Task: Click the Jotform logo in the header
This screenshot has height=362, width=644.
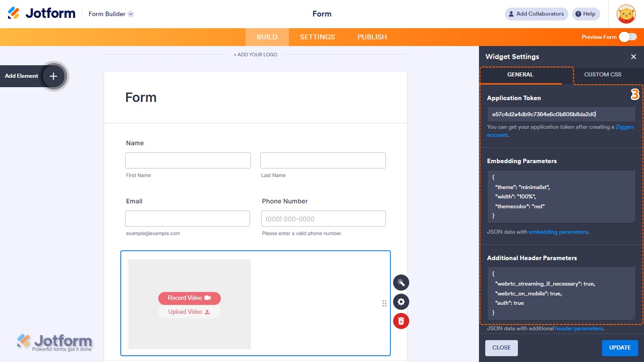Action: [x=42, y=13]
